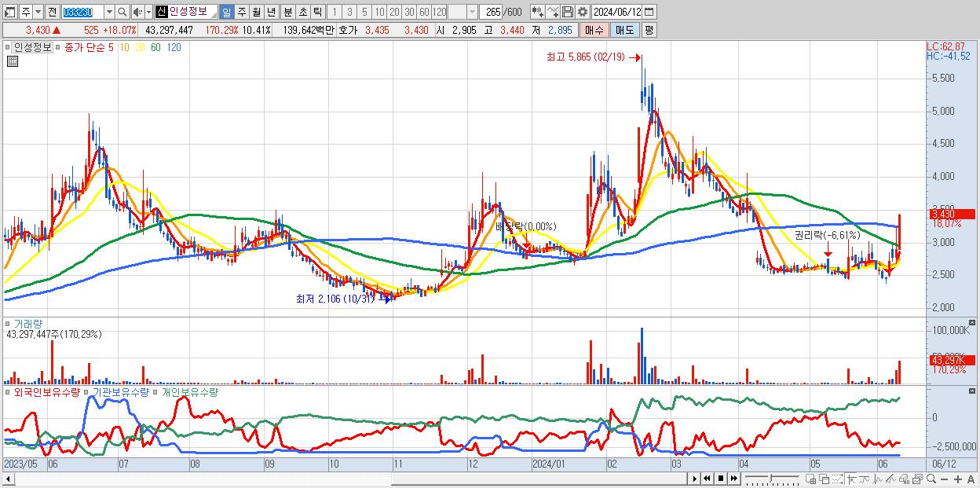This screenshot has height=488, width=980.
Task: Click the 인성정보 chart legend label
Action: [31, 47]
